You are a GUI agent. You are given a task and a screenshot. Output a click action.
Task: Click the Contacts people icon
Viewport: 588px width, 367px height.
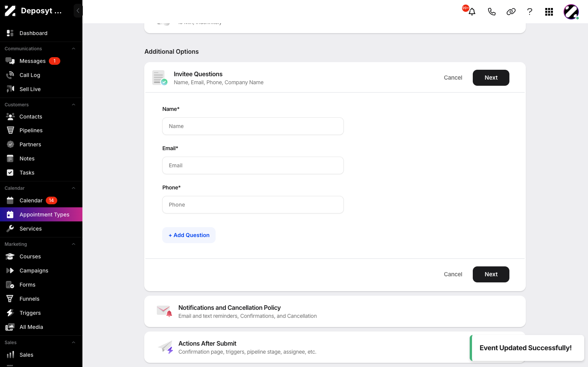point(10,117)
